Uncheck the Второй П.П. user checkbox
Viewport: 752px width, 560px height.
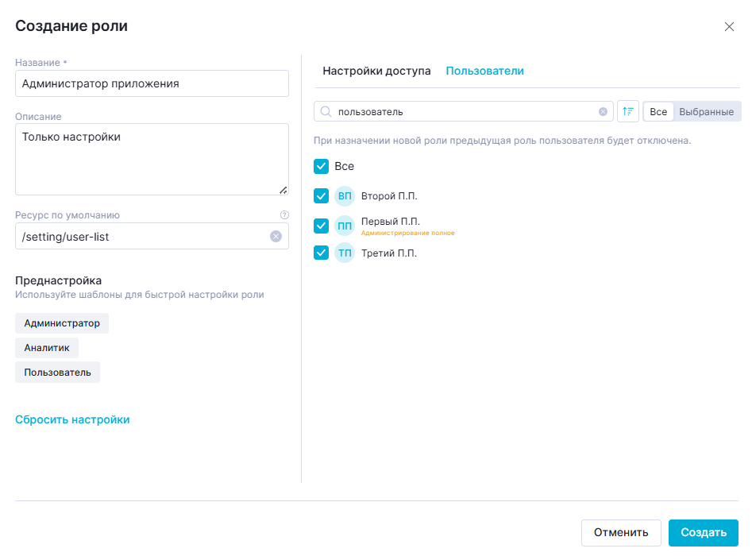(x=321, y=196)
